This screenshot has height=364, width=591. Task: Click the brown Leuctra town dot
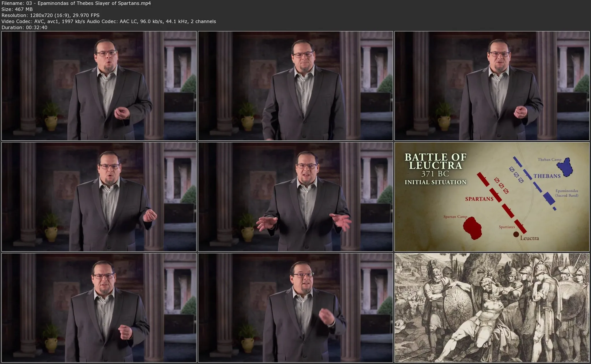516,235
